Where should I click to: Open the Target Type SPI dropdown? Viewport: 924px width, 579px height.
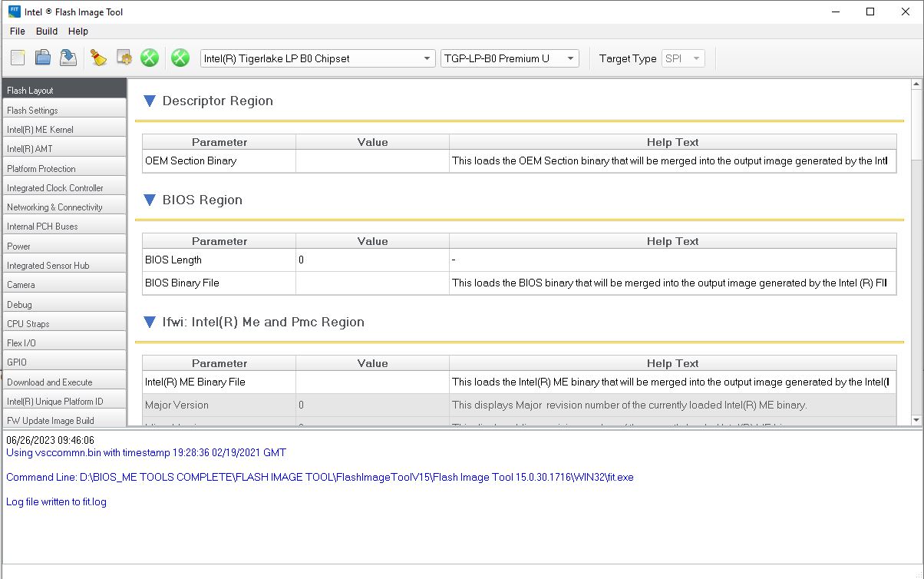[x=683, y=58]
